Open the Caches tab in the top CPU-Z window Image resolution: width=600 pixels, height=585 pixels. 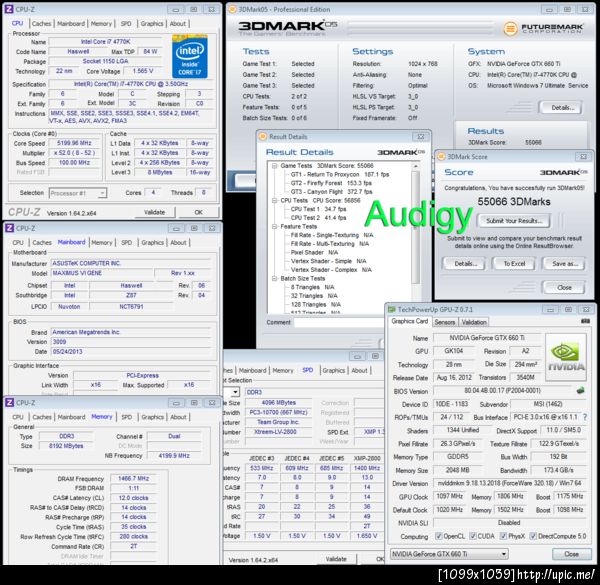pos(41,23)
